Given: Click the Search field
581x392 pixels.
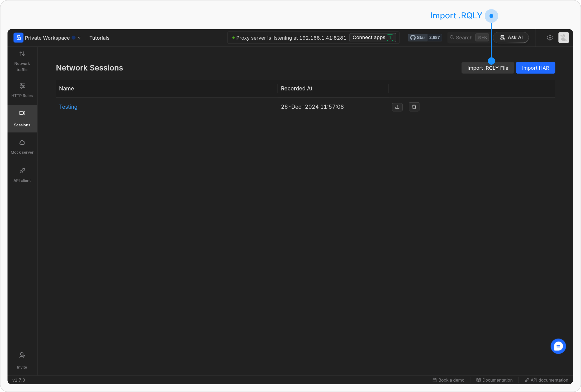Looking at the screenshot, I should click(x=464, y=38).
